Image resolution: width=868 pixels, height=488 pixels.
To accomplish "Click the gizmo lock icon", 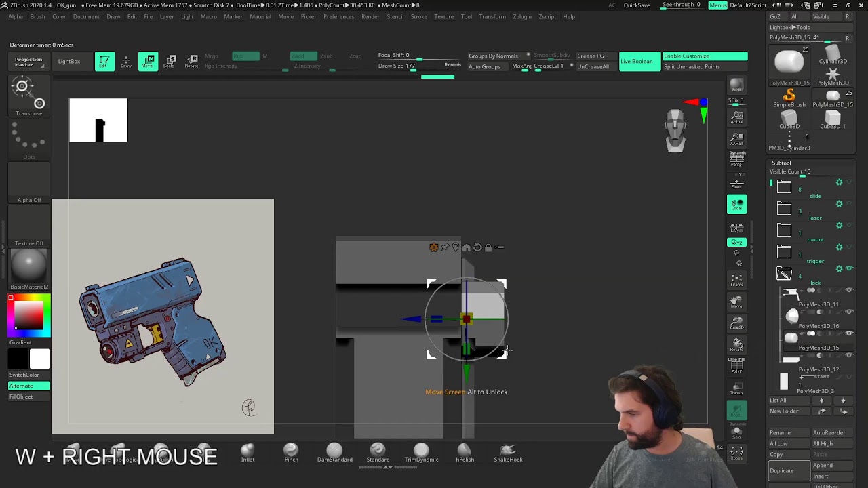I will coord(488,247).
